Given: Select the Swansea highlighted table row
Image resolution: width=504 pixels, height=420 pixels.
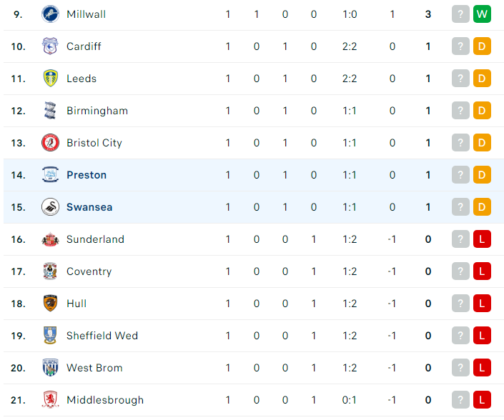Looking at the screenshot, I should coord(254,207).
